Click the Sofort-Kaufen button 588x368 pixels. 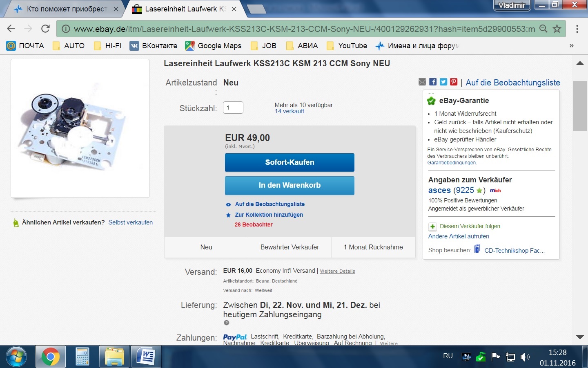tap(290, 162)
